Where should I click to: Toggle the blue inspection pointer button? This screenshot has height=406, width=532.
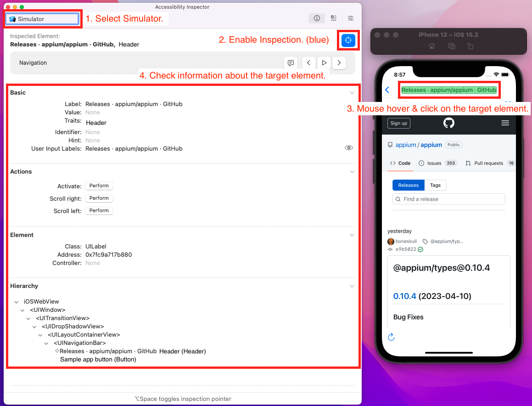coord(348,40)
